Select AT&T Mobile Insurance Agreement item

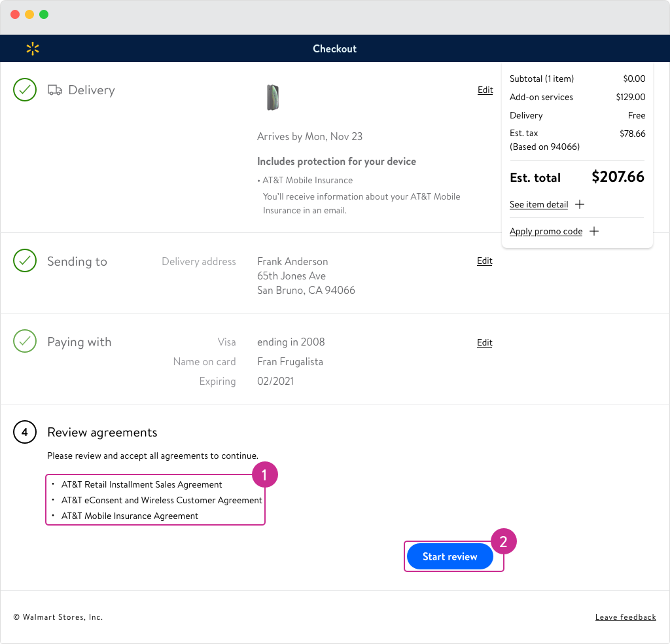[x=130, y=516]
